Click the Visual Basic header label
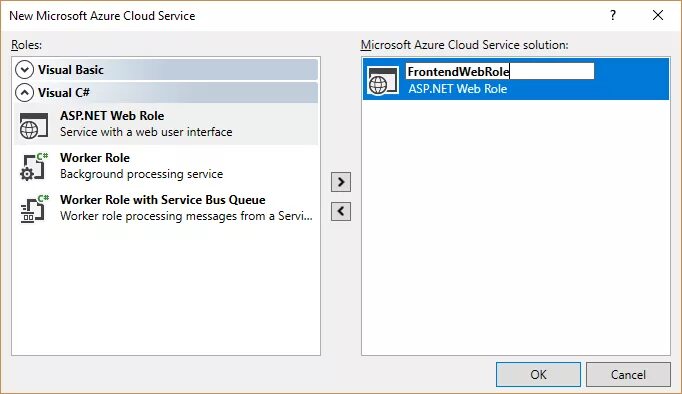The height and width of the screenshot is (394, 682). tap(70, 70)
